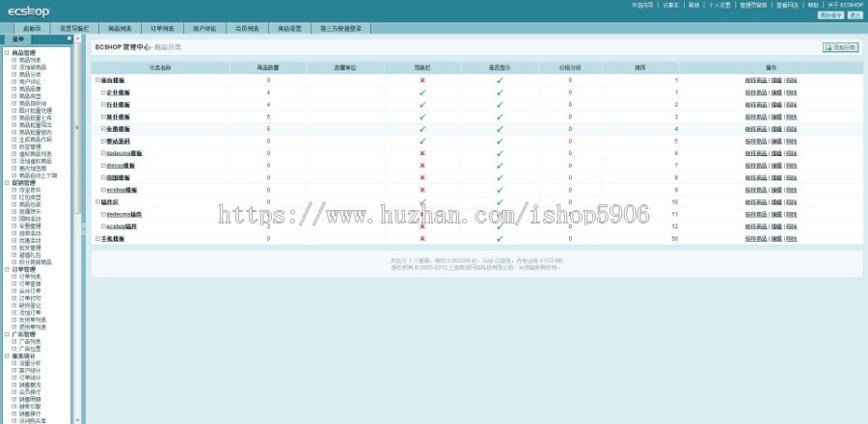Open 订单查询 in sidebar menu
The image size is (868, 424).
click(30, 283)
